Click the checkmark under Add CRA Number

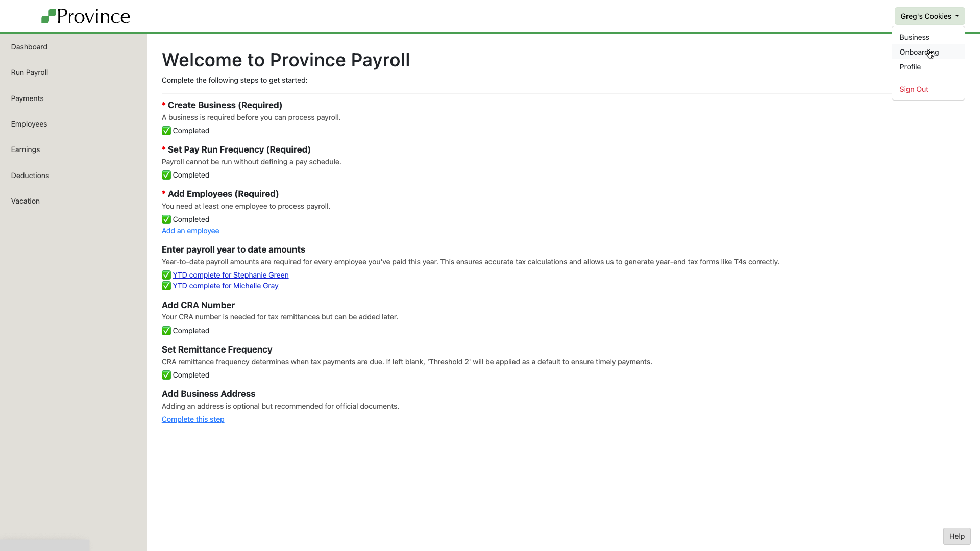click(x=166, y=331)
